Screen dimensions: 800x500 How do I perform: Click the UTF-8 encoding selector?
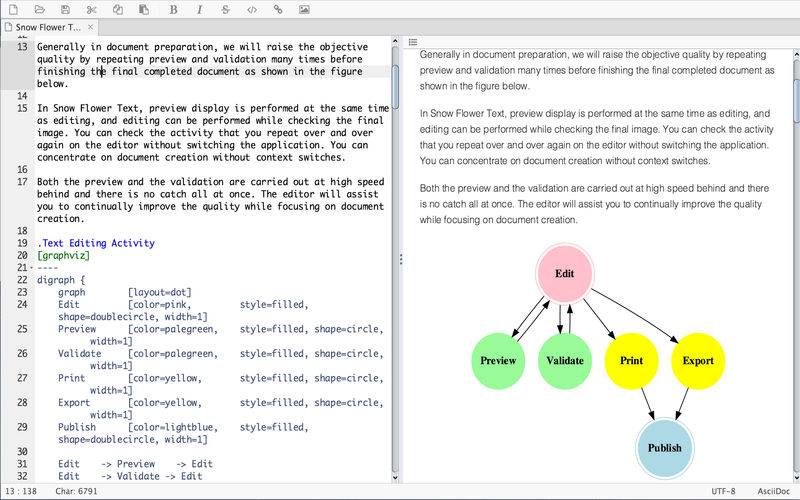point(724,492)
